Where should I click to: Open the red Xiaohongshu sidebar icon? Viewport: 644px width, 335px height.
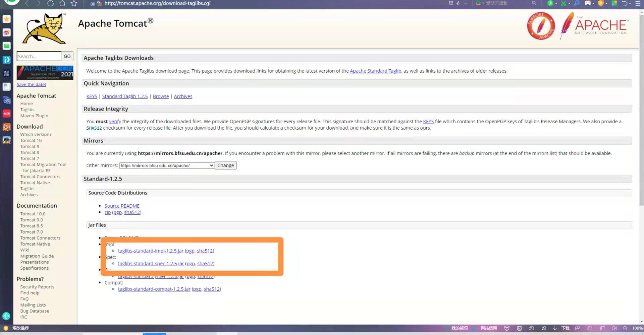pos(7,114)
